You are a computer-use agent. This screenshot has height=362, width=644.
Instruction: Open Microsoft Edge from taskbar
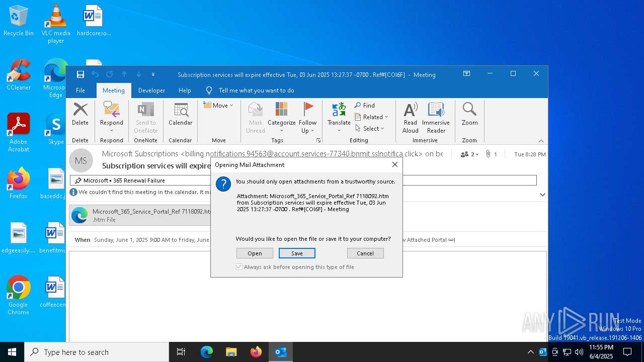[x=207, y=352]
